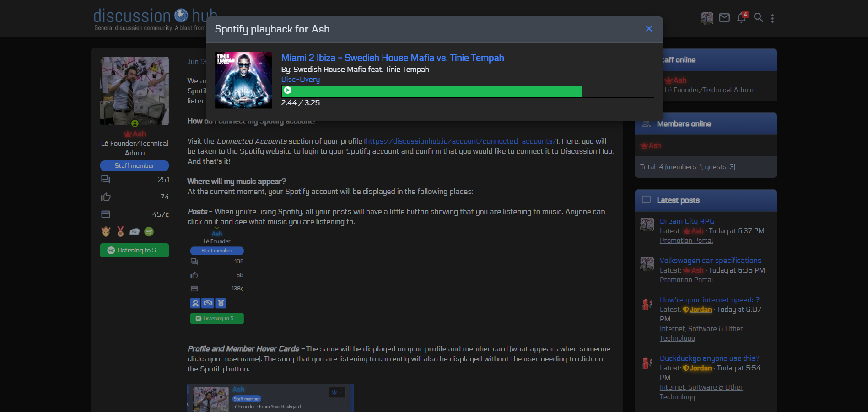Open the user account avatar in the header

(x=707, y=18)
